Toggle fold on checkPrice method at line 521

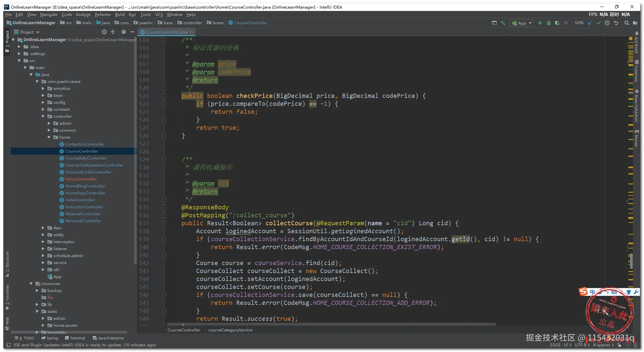point(164,96)
